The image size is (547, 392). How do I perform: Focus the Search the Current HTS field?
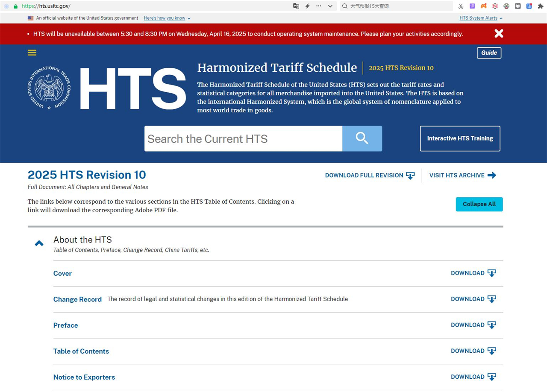click(x=243, y=138)
